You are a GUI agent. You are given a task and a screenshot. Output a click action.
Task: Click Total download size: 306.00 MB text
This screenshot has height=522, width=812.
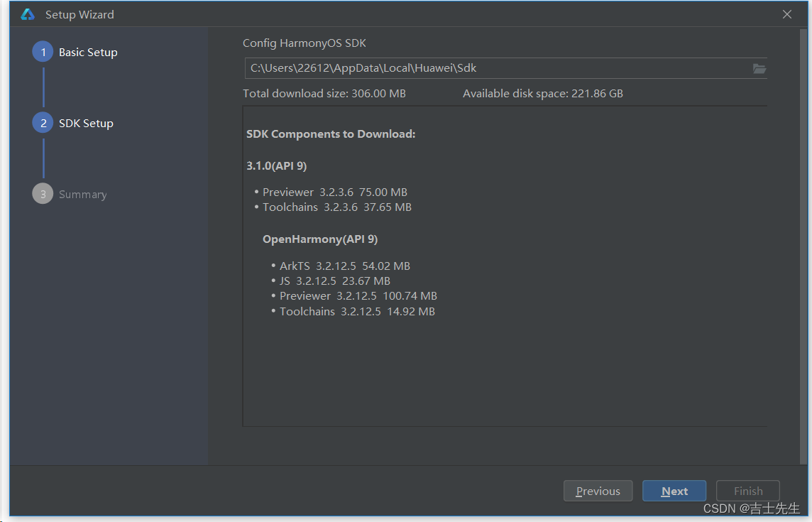(324, 93)
